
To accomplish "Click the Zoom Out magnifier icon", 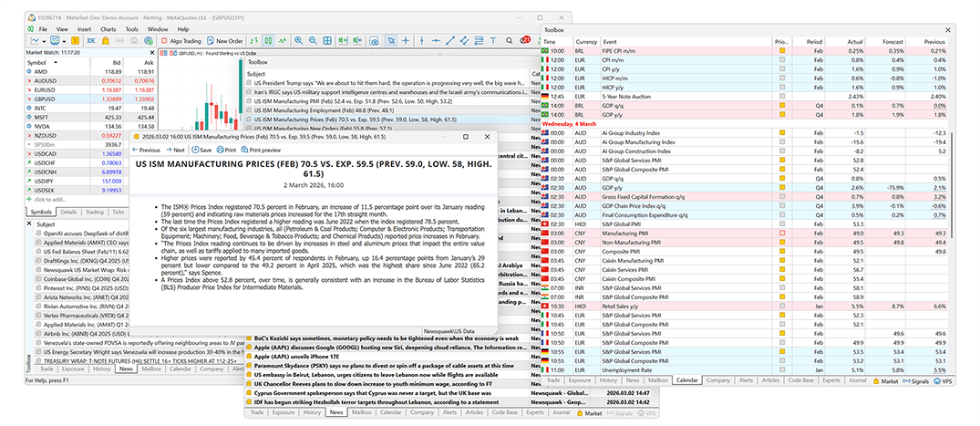I will coord(313,41).
